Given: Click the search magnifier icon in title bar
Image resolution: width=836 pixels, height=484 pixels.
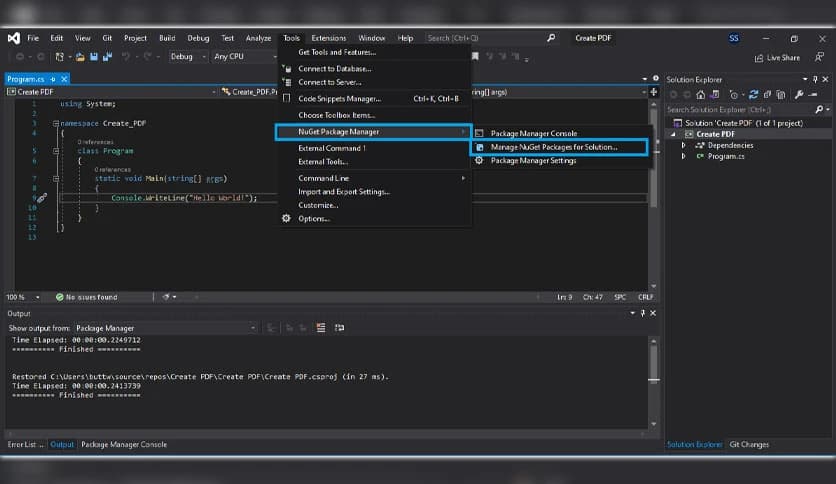Looking at the screenshot, I should pos(551,38).
